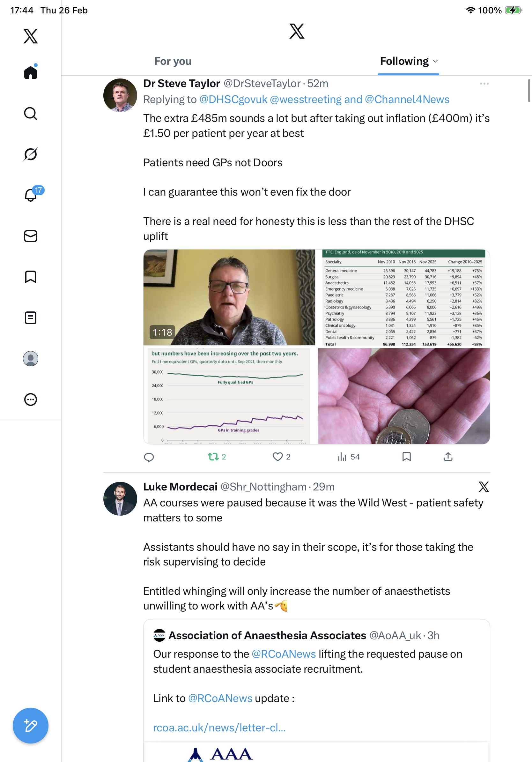This screenshot has height=762, width=532.
Task: Tap the compose new post button
Action: pyautogui.click(x=31, y=726)
